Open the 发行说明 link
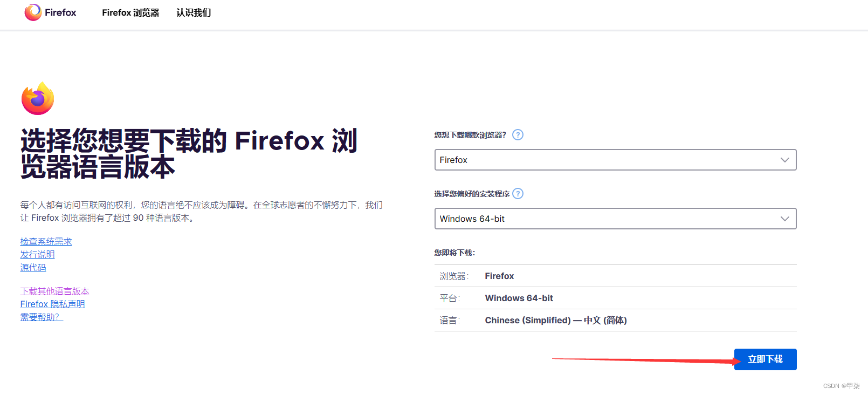 pos(37,254)
